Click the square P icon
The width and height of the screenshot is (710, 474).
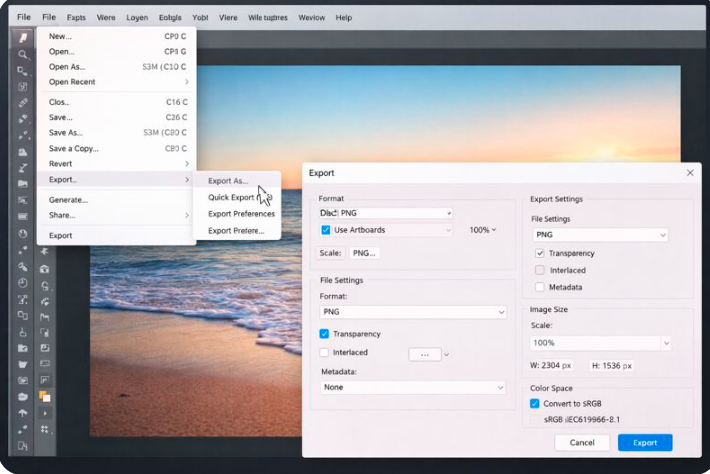point(45,380)
